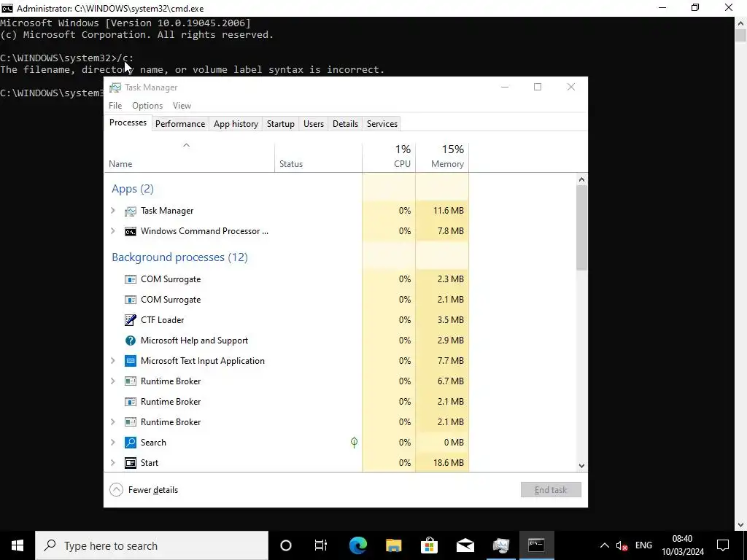Expand the bottom Runtime Broker row
The height and width of the screenshot is (560, 747).
113,422
